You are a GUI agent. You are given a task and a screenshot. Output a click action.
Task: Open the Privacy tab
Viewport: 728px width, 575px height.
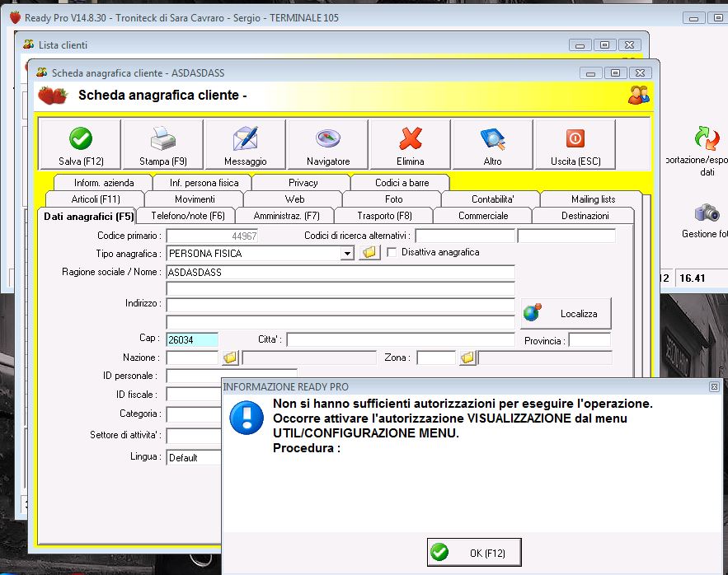303,183
